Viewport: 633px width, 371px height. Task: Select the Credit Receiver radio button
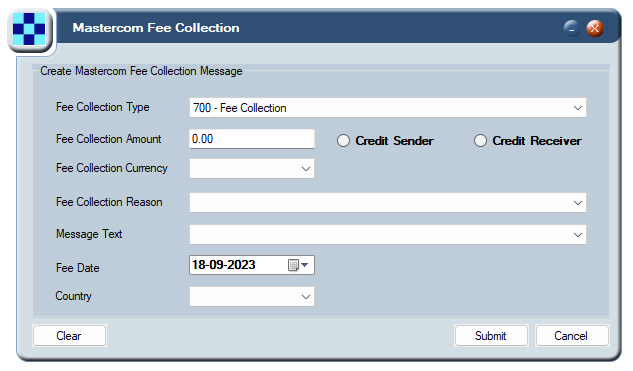(x=480, y=141)
